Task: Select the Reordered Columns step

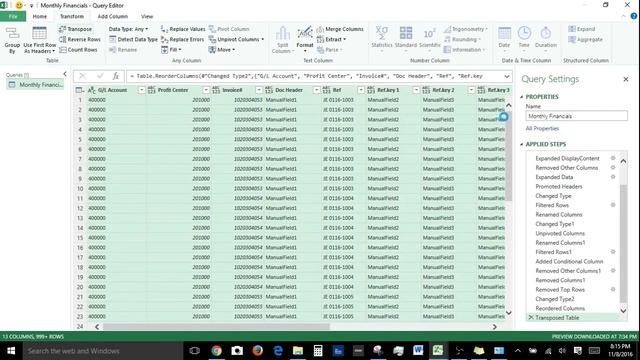Action: (560, 309)
